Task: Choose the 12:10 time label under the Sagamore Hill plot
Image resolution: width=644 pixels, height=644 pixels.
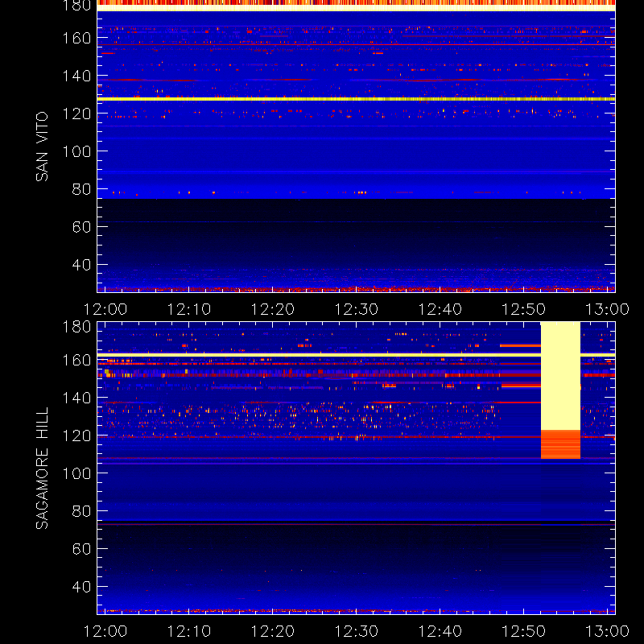Action: point(189,631)
